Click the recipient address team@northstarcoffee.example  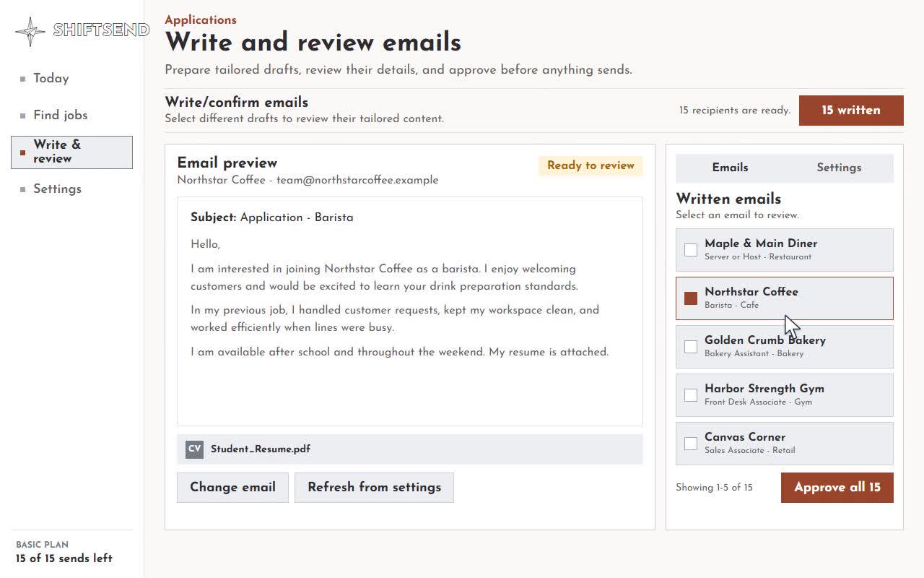357,181
